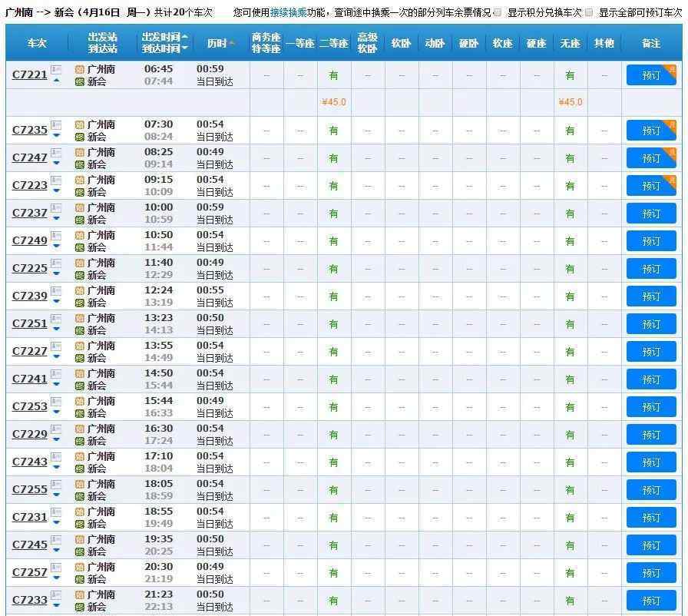The height and width of the screenshot is (616, 688).
Task: Book train C7249 with 预订 button
Action: tap(651, 241)
